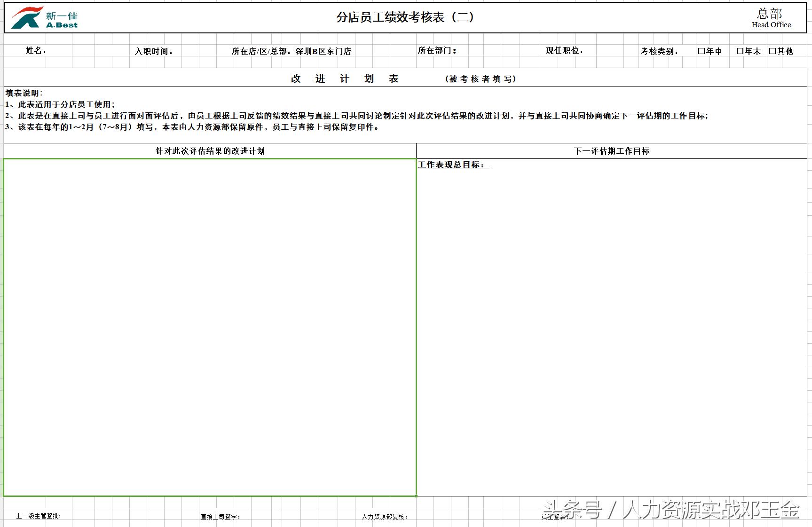The width and height of the screenshot is (812, 527).
Task: Select the 针对此次评估结果的改进计划 column header
Action: [210, 151]
